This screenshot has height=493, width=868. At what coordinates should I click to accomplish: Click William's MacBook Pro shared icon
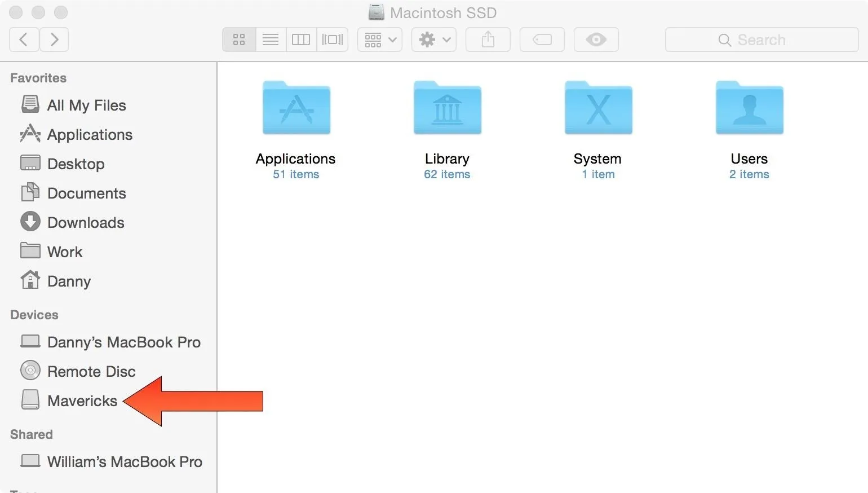[30, 461]
